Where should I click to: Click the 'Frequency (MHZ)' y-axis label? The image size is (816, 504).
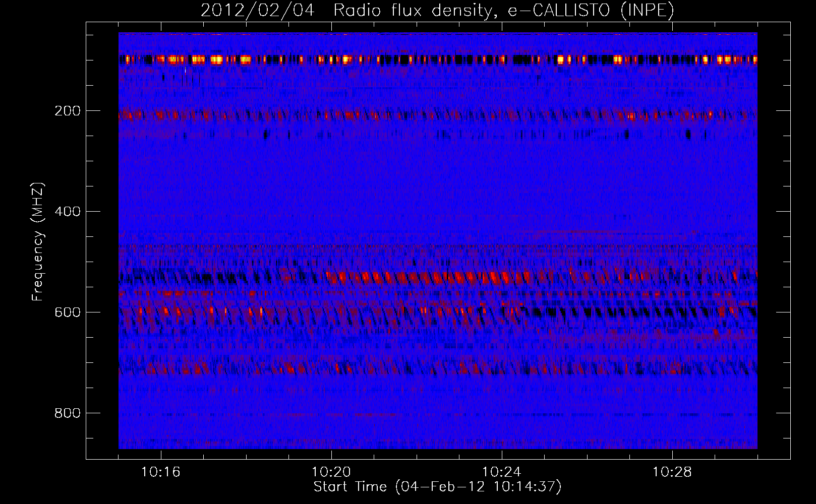(x=38, y=242)
